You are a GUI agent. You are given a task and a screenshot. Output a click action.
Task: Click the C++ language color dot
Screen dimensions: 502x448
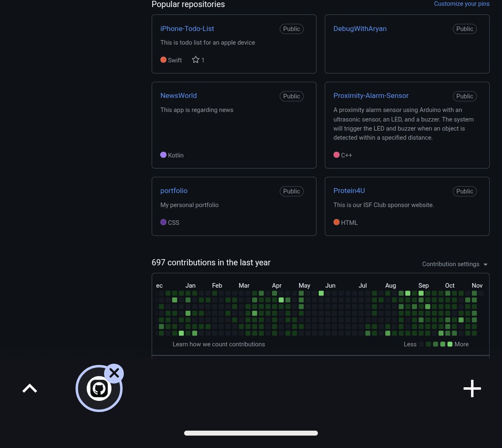pyautogui.click(x=336, y=154)
